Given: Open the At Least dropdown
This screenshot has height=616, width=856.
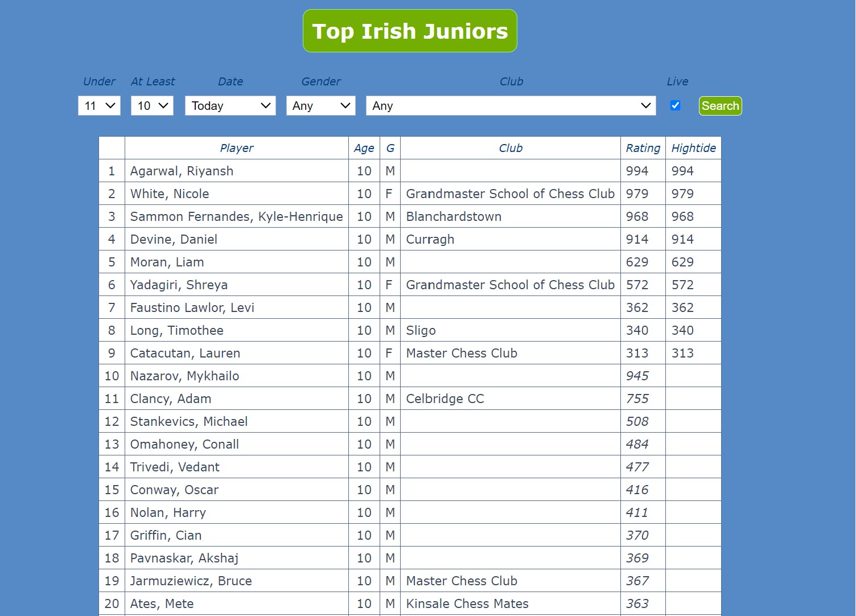Looking at the screenshot, I should click(x=151, y=105).
